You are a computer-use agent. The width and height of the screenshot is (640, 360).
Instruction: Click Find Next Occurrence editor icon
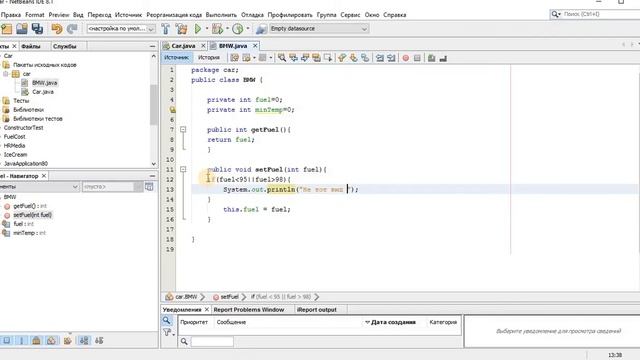(304, 58)
